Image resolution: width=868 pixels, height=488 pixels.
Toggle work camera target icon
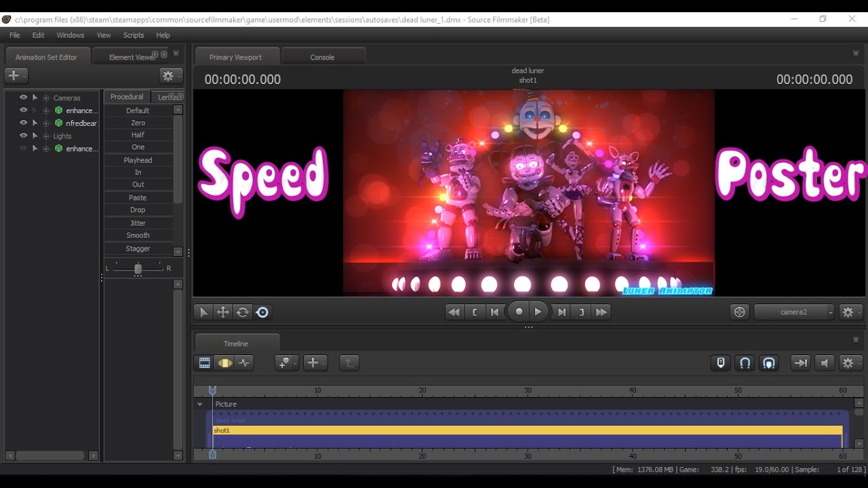740,312
